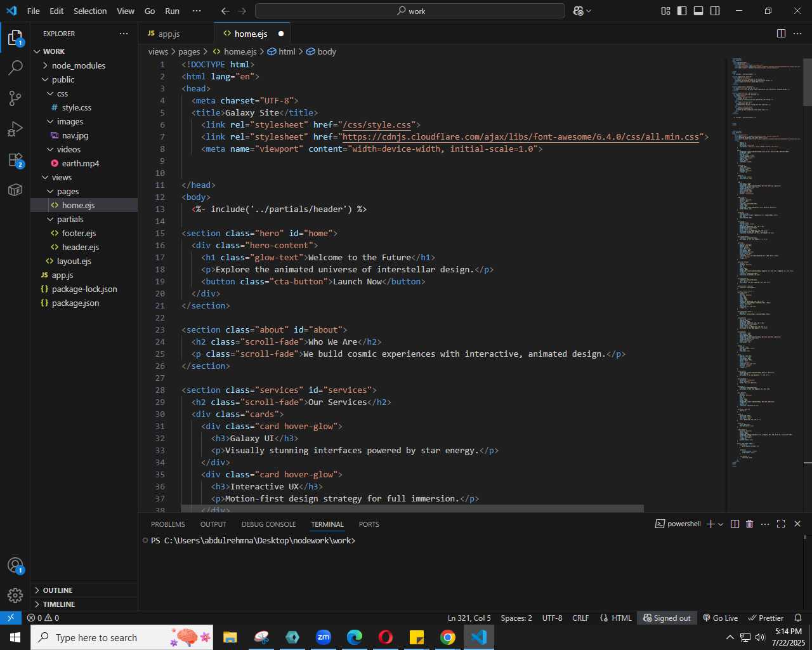Image resolution: width=812 pixels, height=650 pixels.
Task: Split the terminal with split icon
Action: pos(735,524)
